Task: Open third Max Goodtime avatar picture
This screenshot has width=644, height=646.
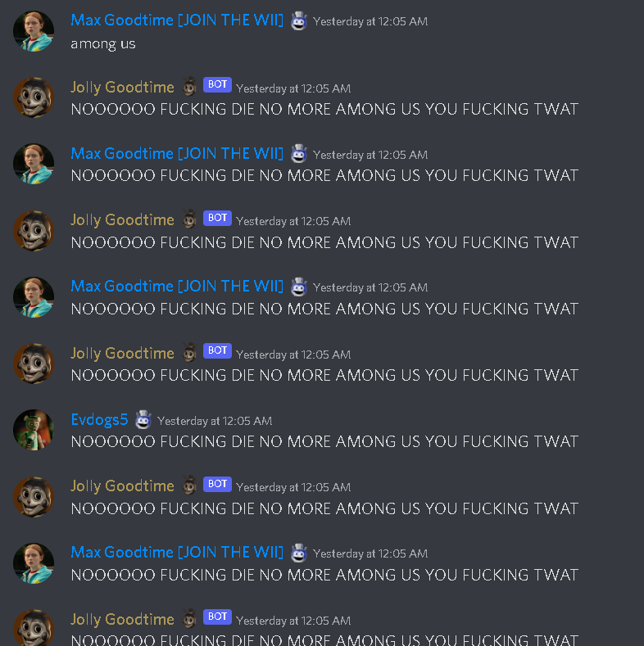Action: [34, 297]
